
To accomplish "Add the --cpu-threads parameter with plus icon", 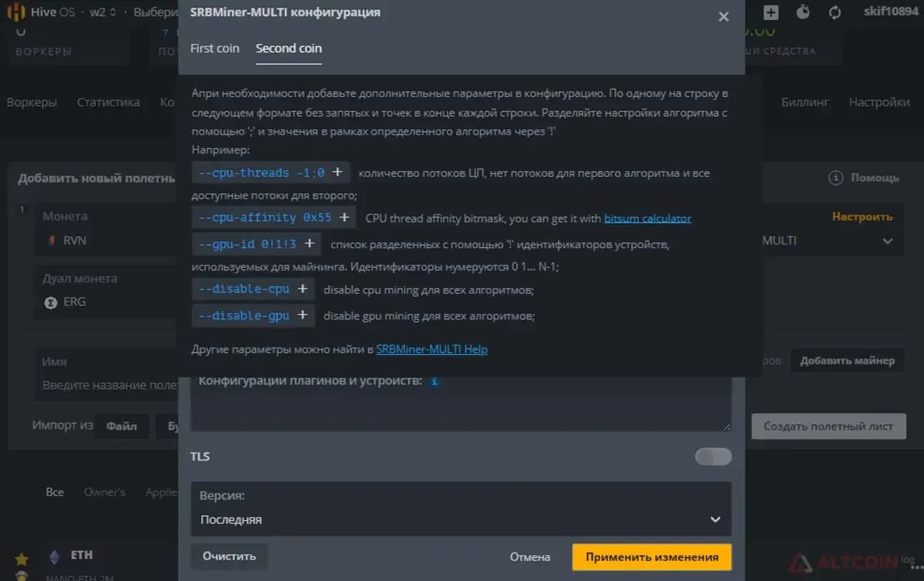I will click(337, 173).
